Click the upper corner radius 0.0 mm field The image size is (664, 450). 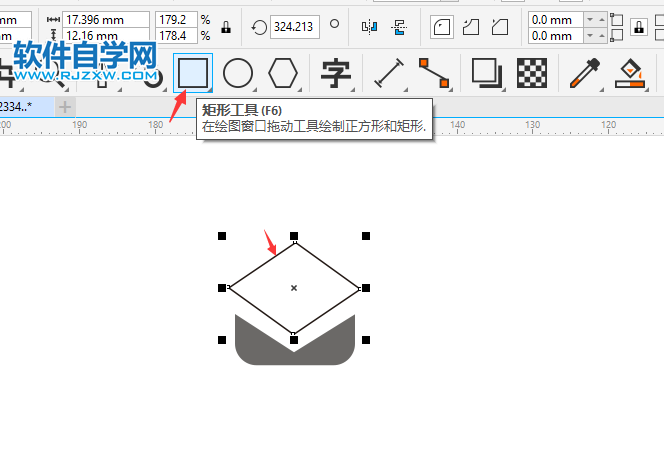pyautogui.click(x=556, y=20)
